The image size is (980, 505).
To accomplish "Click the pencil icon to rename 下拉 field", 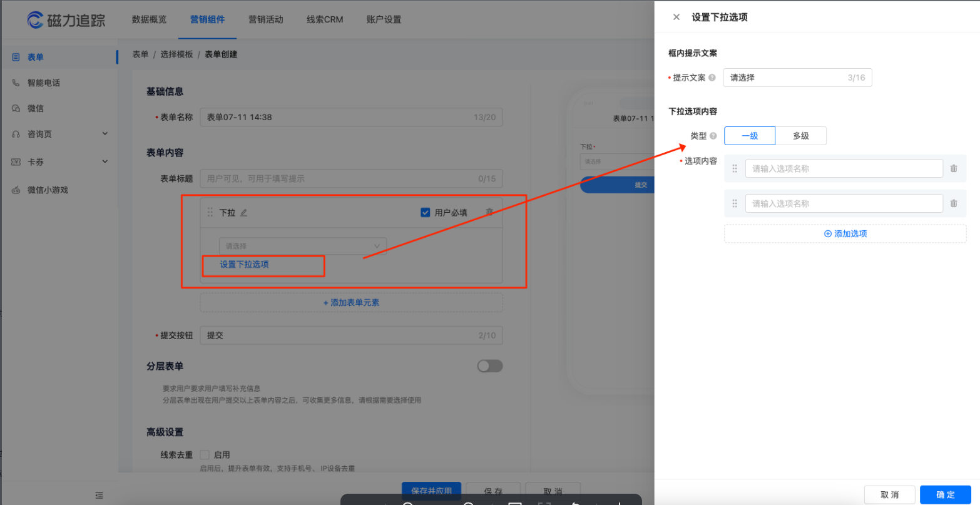I will [243, 212].
